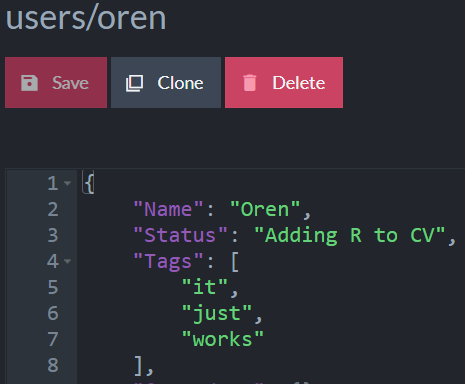This screenshot has height=384, width=465.
Task: Click the trash can Delete icon
Action: point(249,83)
